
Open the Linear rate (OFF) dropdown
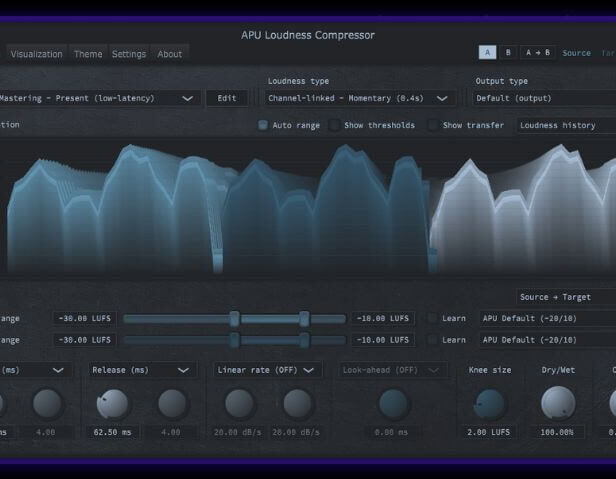tap(267, 370)
